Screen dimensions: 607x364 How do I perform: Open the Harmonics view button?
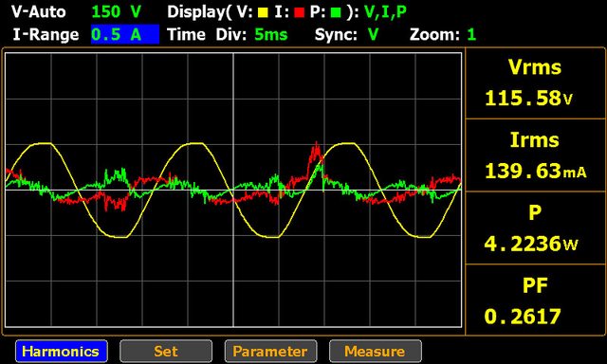[62, 351]
